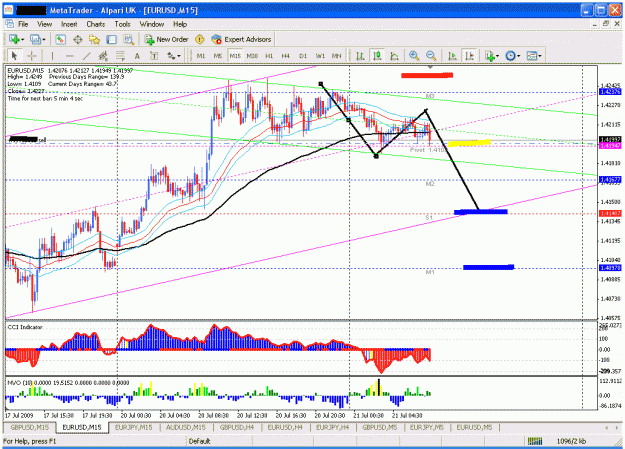Switch to MN monthly timeframe

click(337, 56)
